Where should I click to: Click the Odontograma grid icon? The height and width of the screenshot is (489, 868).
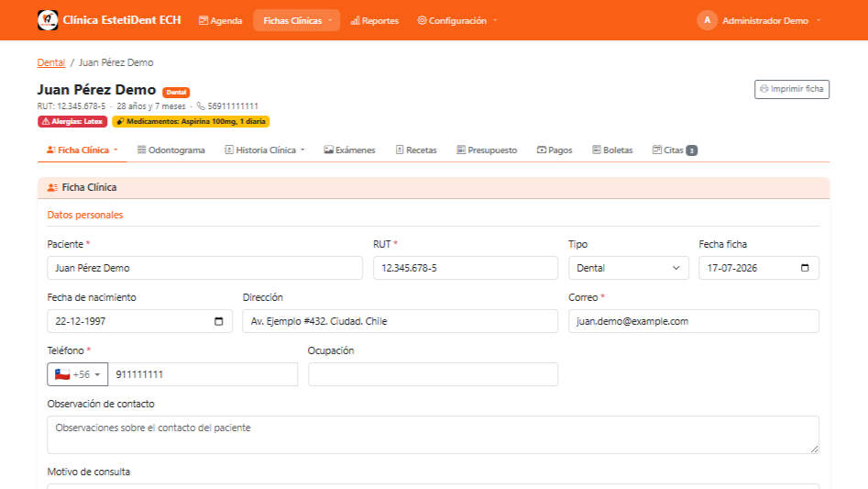point(142,150)
